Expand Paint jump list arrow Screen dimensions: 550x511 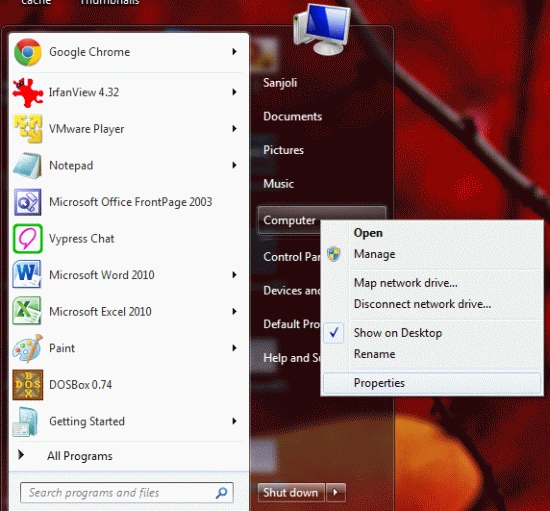[x=234, y=348]
